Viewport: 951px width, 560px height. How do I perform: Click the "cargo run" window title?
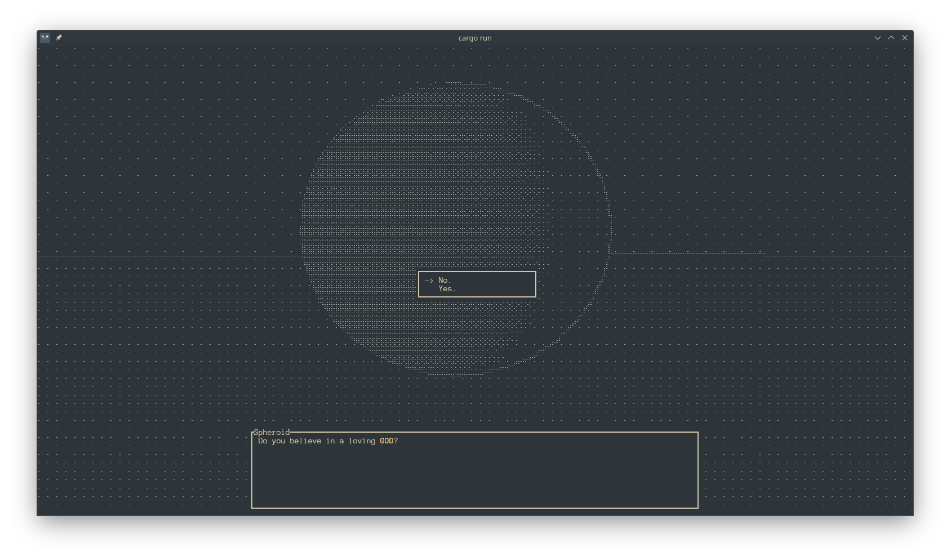coord(474,38)
